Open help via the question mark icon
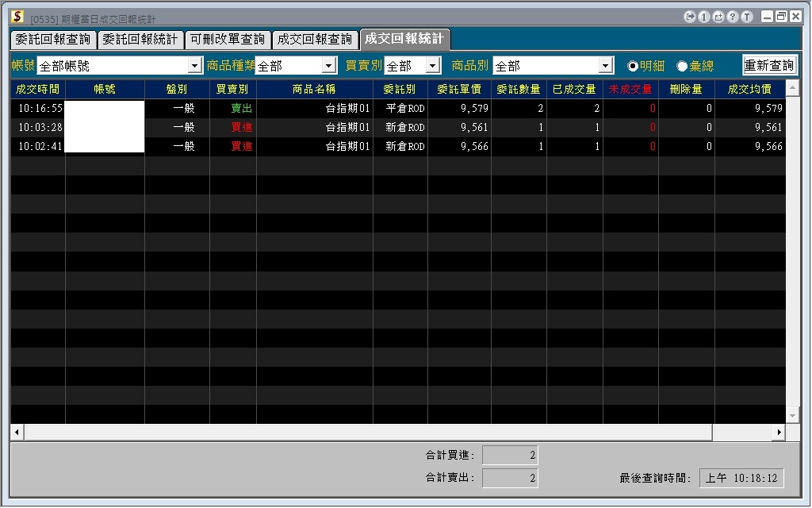Viewport: 812px width, 508px height. (733, 17)
